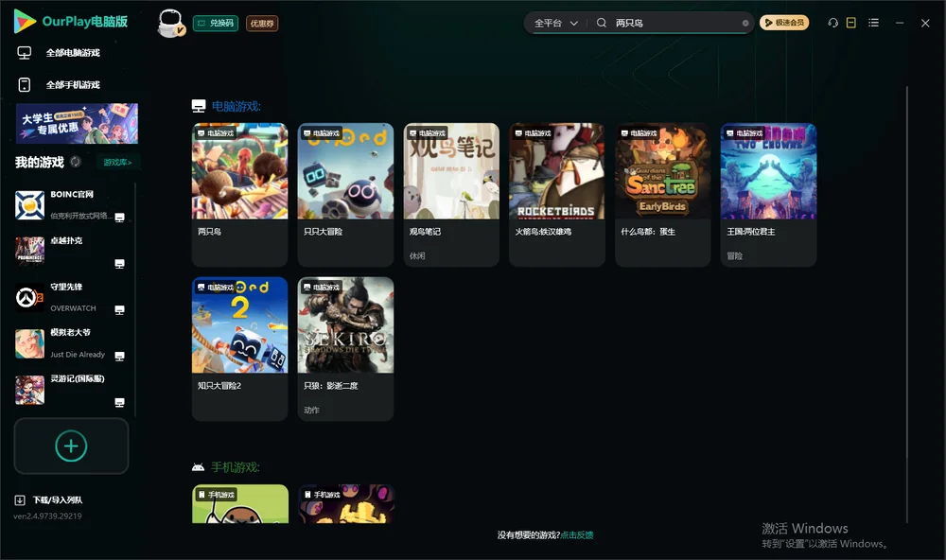Open the 两只鸟 game card
Image resolution: width=946 pixels, height=560 pixels.
point(239,195)
